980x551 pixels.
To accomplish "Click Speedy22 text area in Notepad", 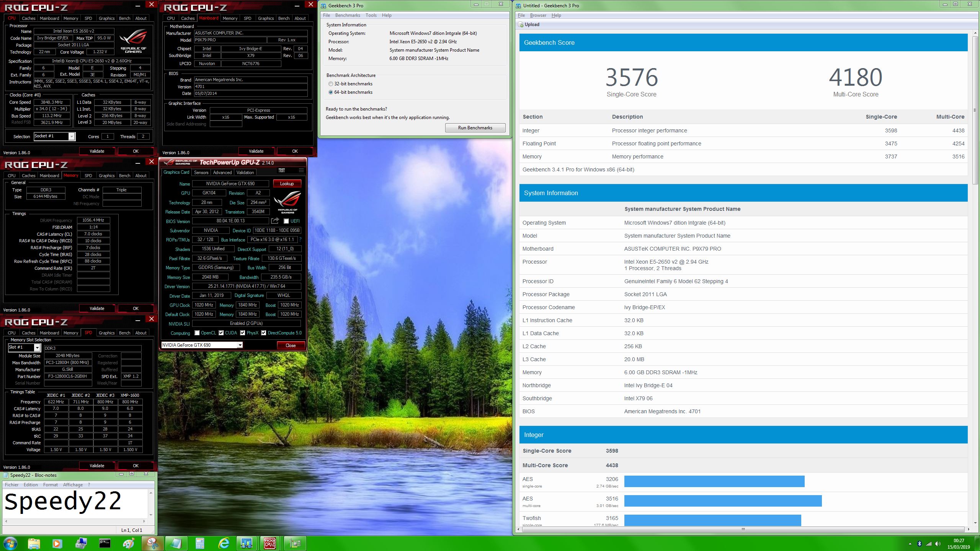I will (x=75, y=504).
